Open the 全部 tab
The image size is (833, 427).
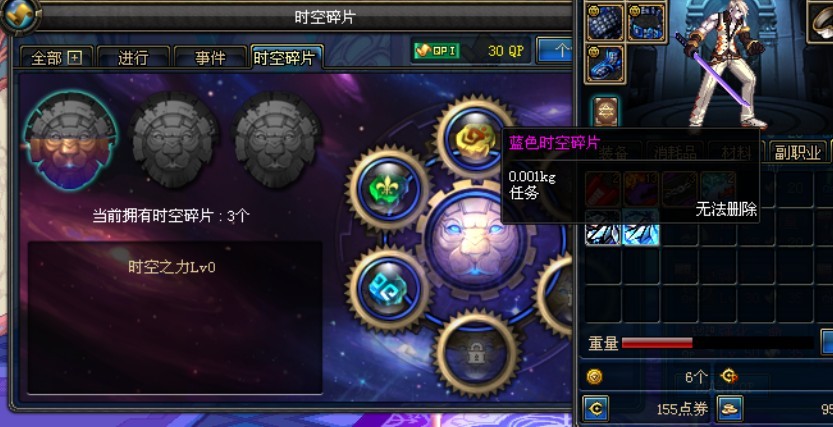pos(56,57)
